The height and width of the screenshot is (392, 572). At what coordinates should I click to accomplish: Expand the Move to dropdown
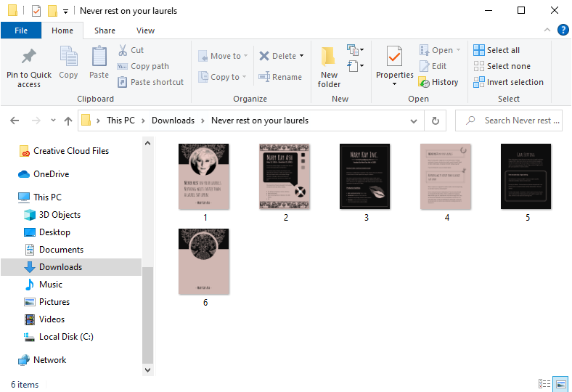(246, 56)
